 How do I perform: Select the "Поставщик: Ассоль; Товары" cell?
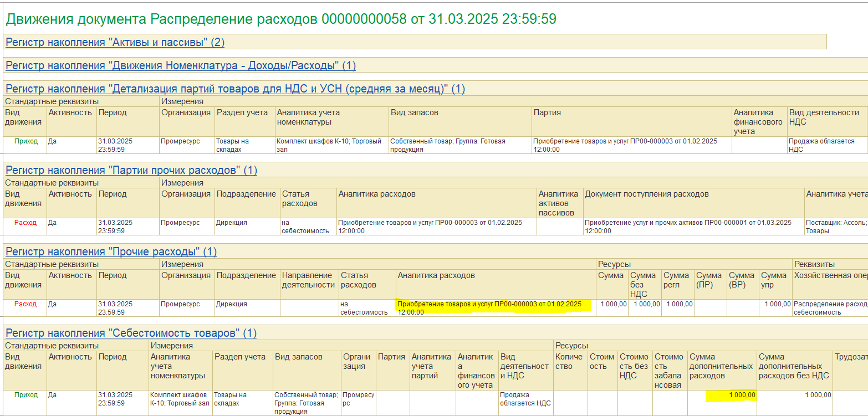tap(836, 226)
